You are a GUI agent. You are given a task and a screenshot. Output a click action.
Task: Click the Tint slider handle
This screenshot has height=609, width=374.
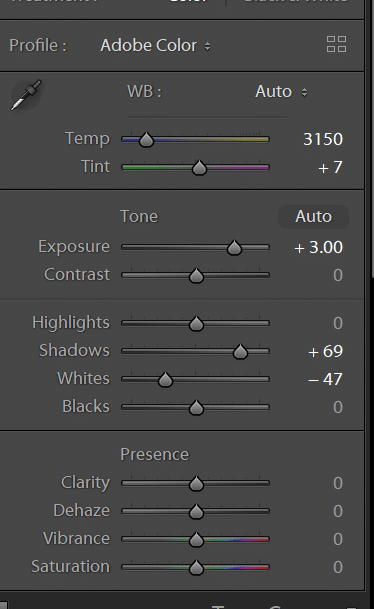tap(199, 167)
